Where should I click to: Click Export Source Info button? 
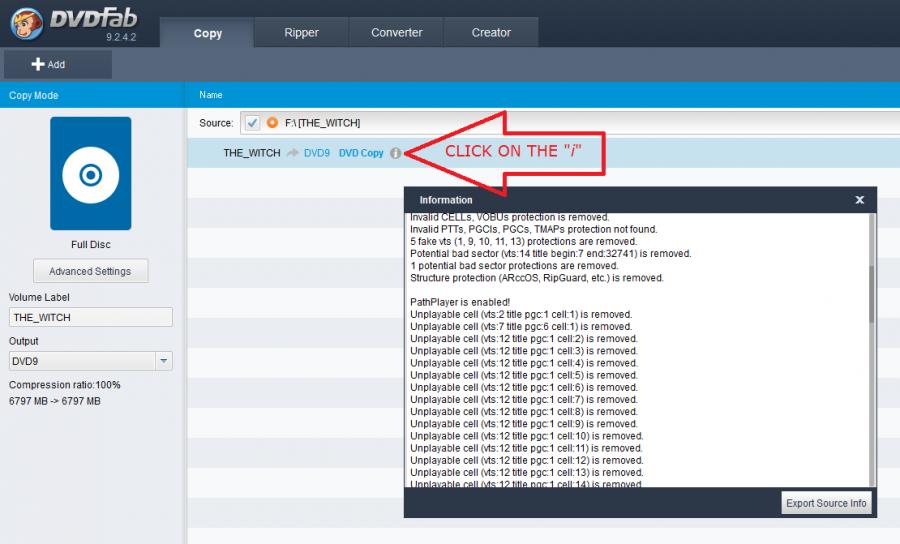click(826, 503)
